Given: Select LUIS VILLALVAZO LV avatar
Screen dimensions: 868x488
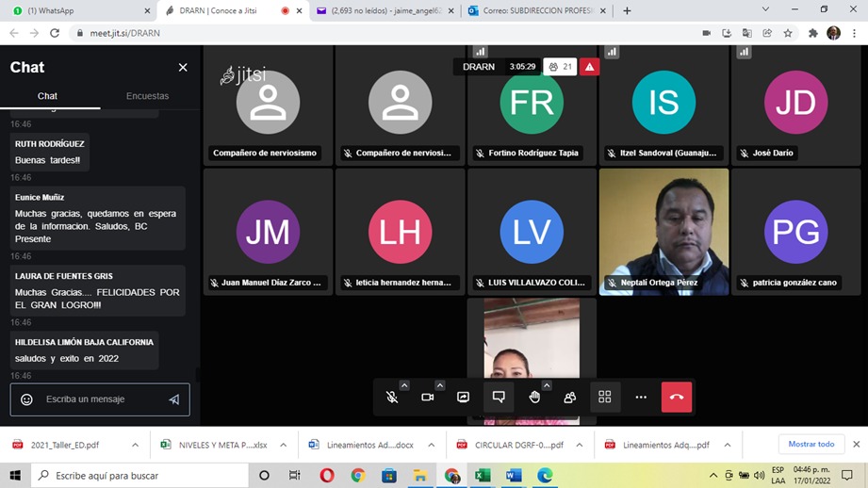Looking at the screenshot, I should [x=532, y=232].
